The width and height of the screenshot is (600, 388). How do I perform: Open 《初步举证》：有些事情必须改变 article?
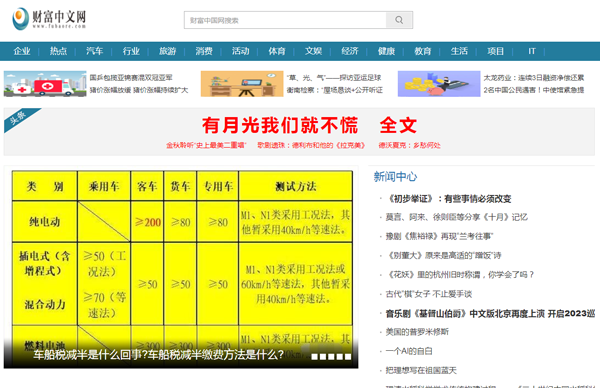point(448,199)
